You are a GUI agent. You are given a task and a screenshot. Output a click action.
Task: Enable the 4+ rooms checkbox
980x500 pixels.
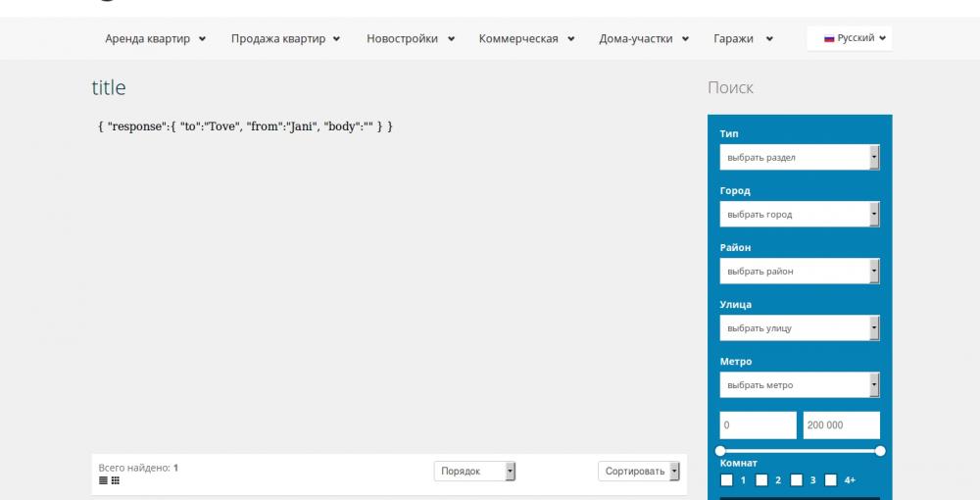(831, 480)
